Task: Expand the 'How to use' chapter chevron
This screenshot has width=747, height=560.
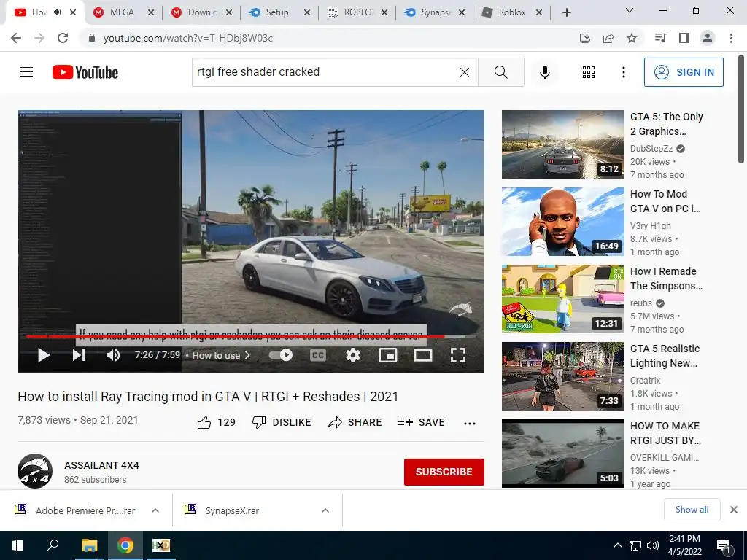Action: 247,355
